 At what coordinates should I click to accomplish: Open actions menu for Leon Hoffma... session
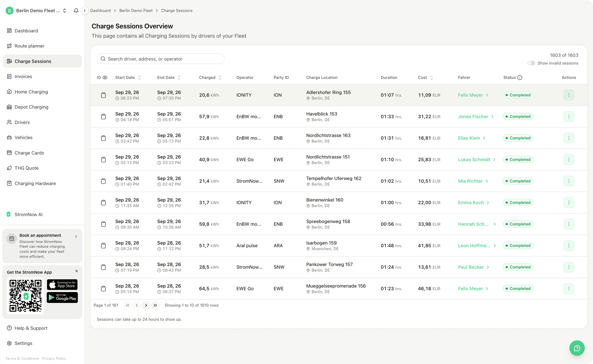(x=568, y=246)
